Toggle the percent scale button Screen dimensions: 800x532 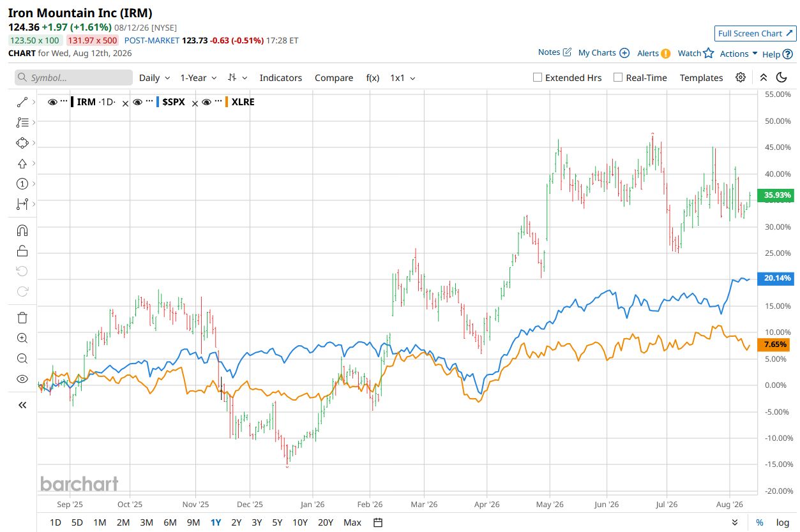(x=760, y=522)
